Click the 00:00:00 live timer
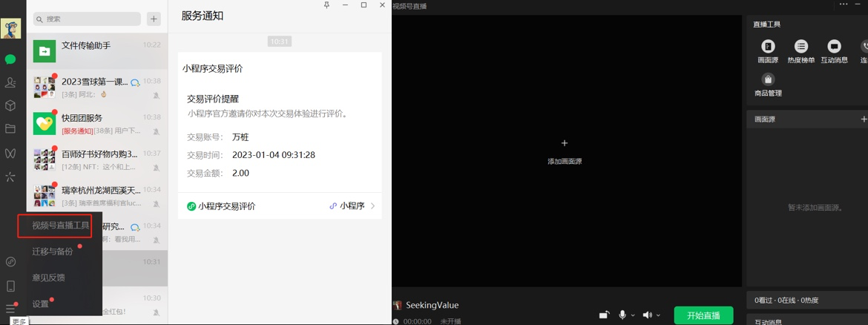 (418, 321)
